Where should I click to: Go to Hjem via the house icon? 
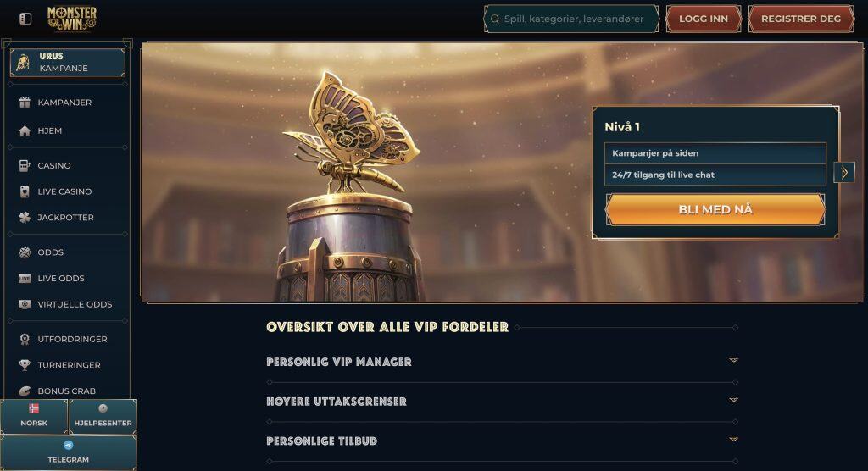pos(25,130)
